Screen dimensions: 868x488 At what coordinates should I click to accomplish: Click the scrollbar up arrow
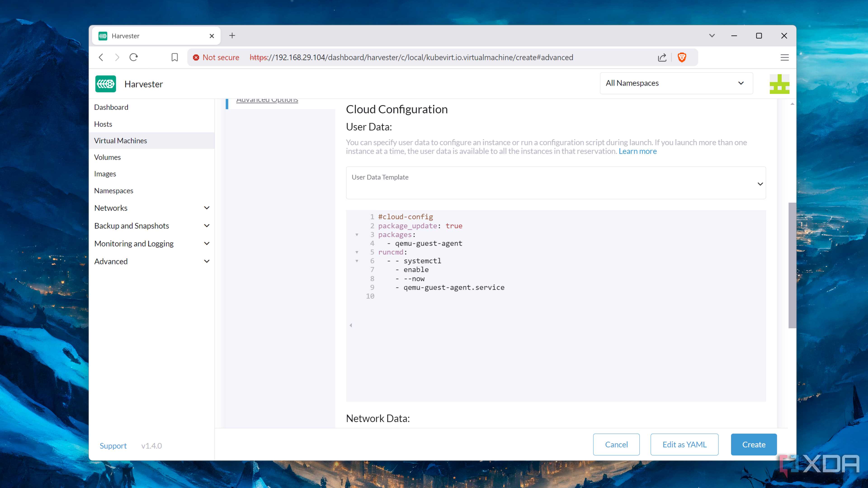click(x=792, y=104)
